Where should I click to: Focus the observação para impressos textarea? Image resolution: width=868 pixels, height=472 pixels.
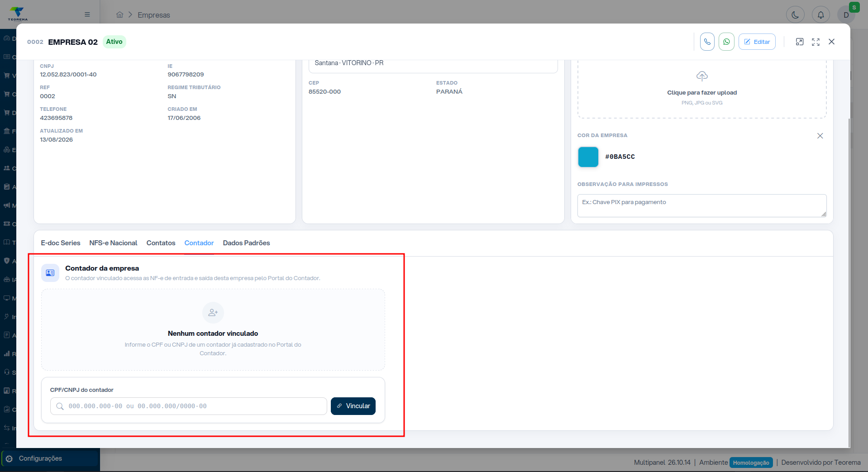pos(702,206)
